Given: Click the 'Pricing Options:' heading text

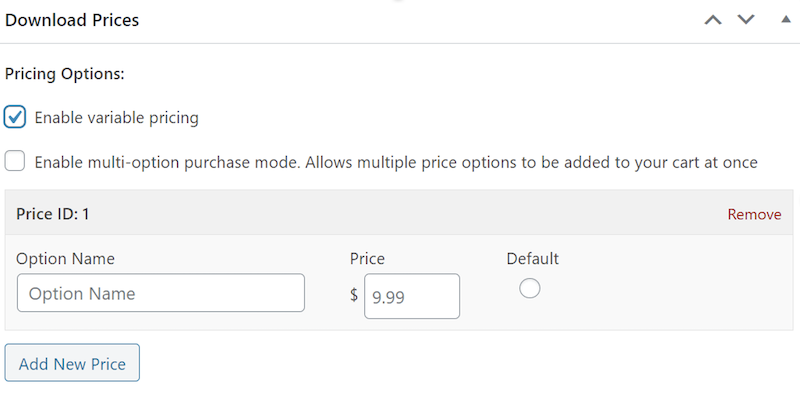Looking at the screenshot, I should pos(65,74).
